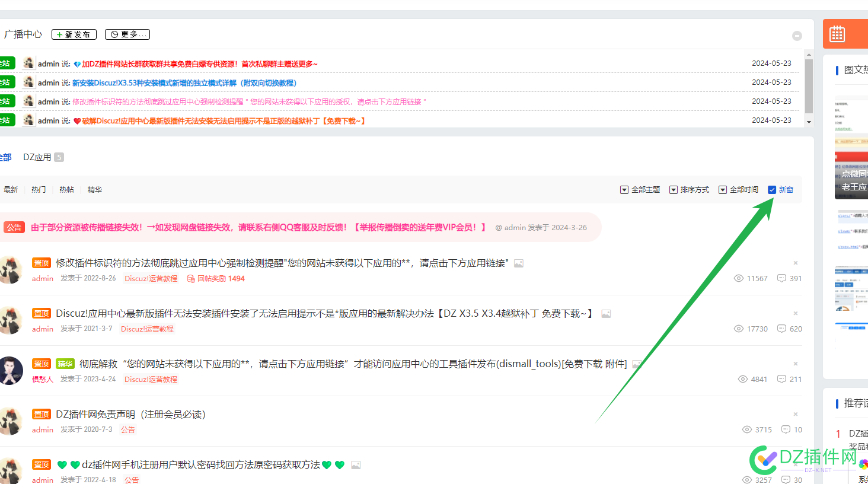Hide 免责声明 thread with its x icon

point(796,414)
